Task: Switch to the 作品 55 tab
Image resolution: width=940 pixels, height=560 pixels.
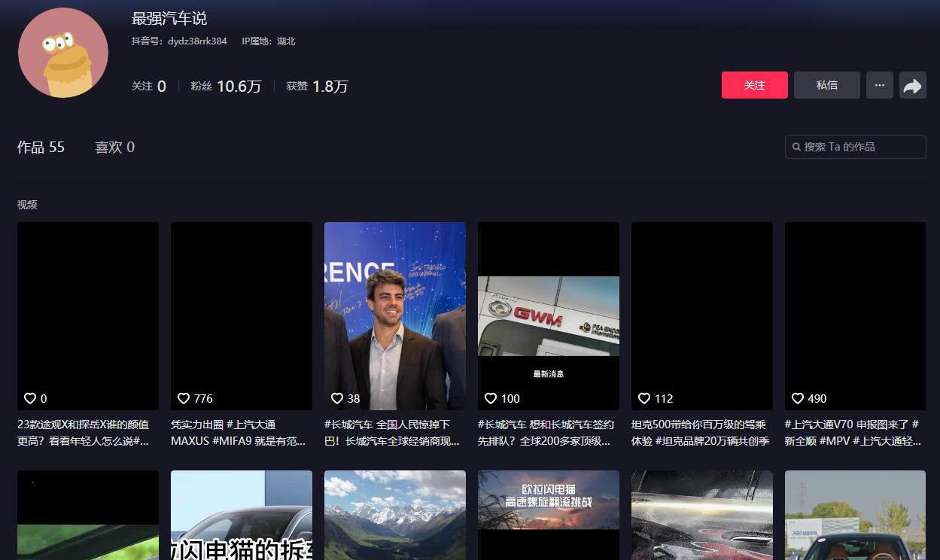Action: click(41, 148)
